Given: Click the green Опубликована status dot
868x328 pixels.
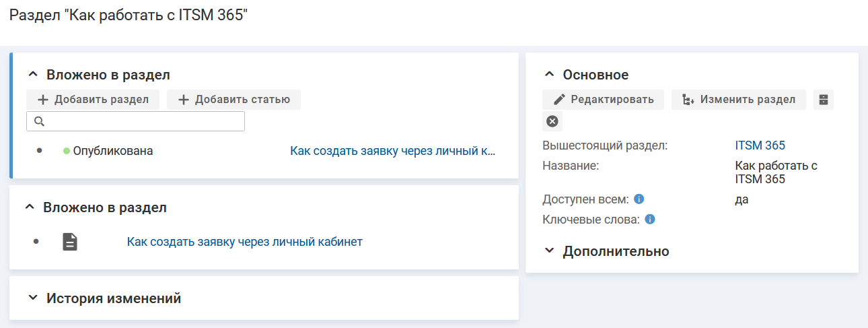Looking at the screenshot, I should [x=67, y=151].
